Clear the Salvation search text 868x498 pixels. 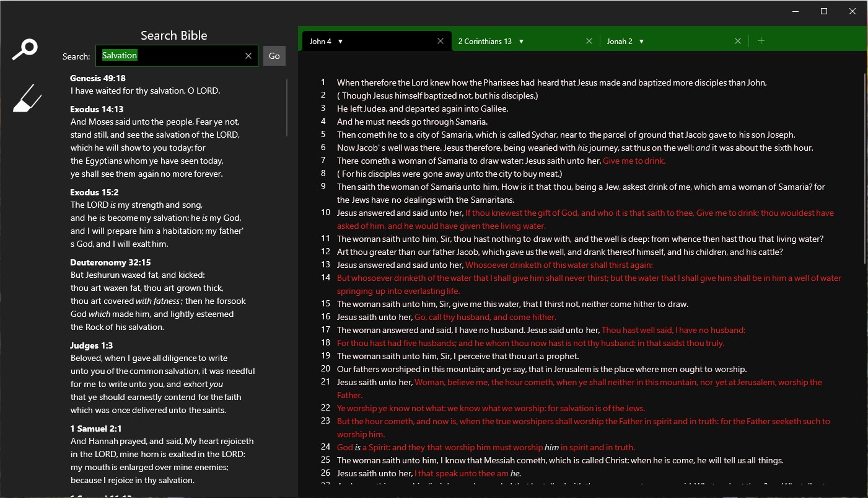248,56
